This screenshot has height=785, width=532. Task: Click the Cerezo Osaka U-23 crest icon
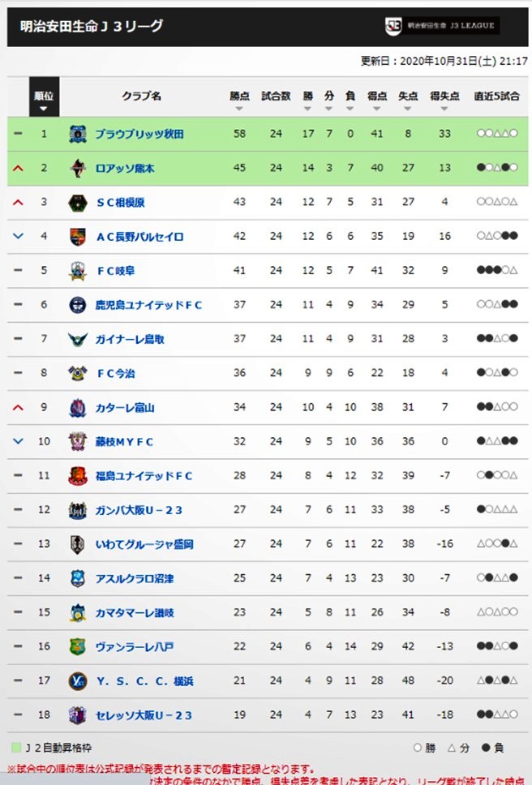pos(78,715)
